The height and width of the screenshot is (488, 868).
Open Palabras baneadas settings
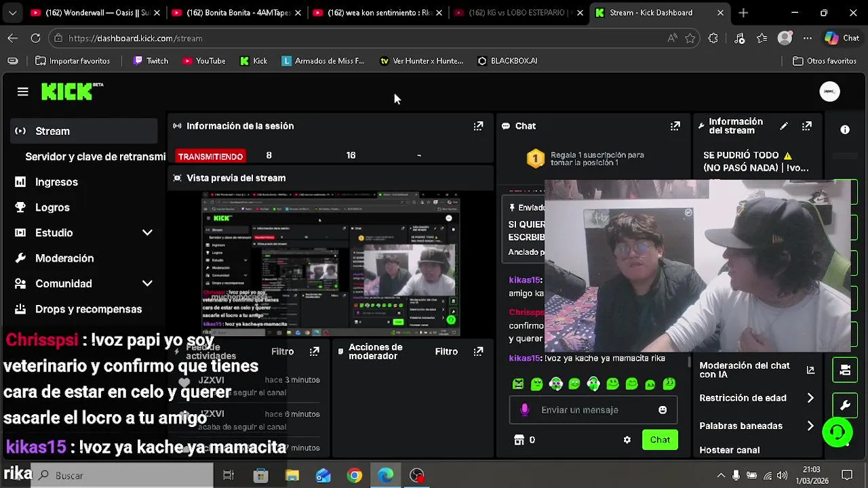click(757, 426)
